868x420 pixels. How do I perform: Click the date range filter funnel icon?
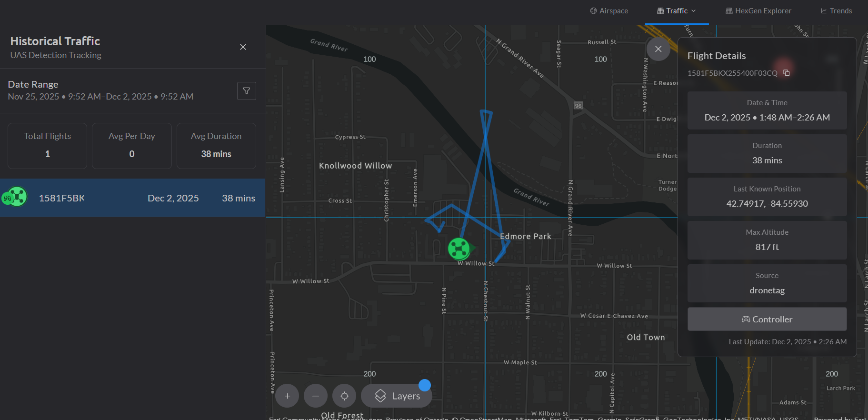point(246,91)
